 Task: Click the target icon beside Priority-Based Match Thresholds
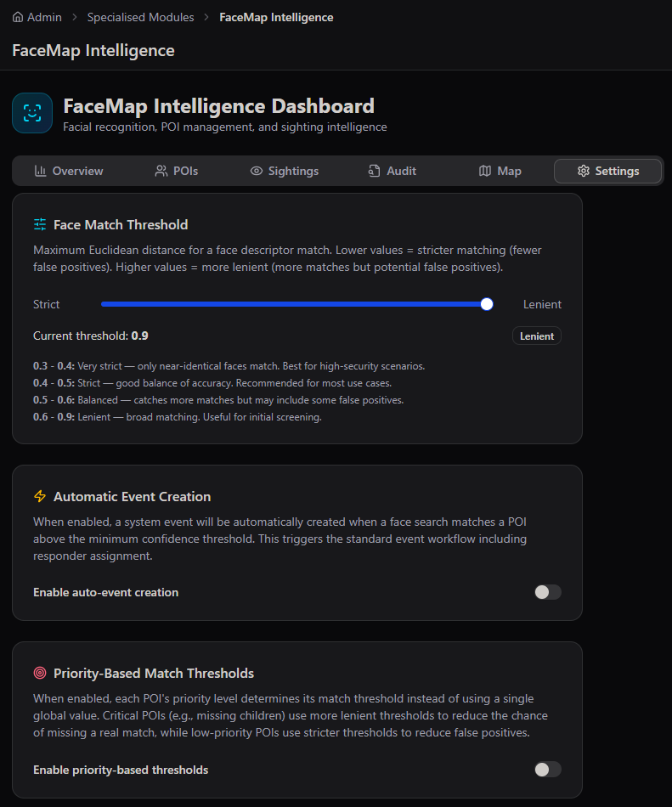tap(40, 673)
